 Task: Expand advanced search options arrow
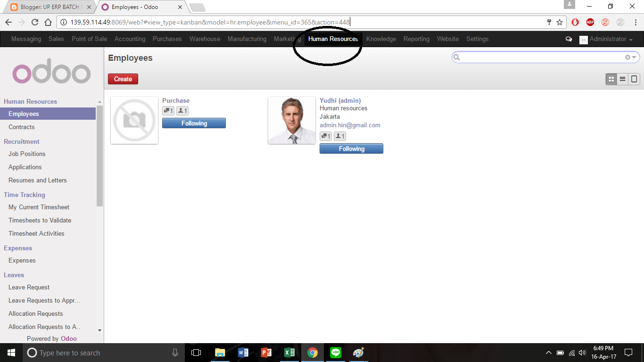[x=634, y=58]
